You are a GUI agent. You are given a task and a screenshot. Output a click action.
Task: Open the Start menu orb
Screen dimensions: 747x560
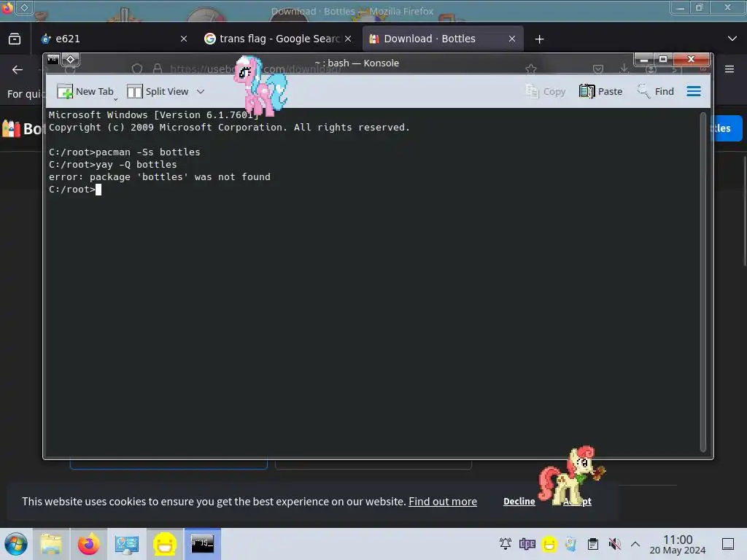(16, 544)
